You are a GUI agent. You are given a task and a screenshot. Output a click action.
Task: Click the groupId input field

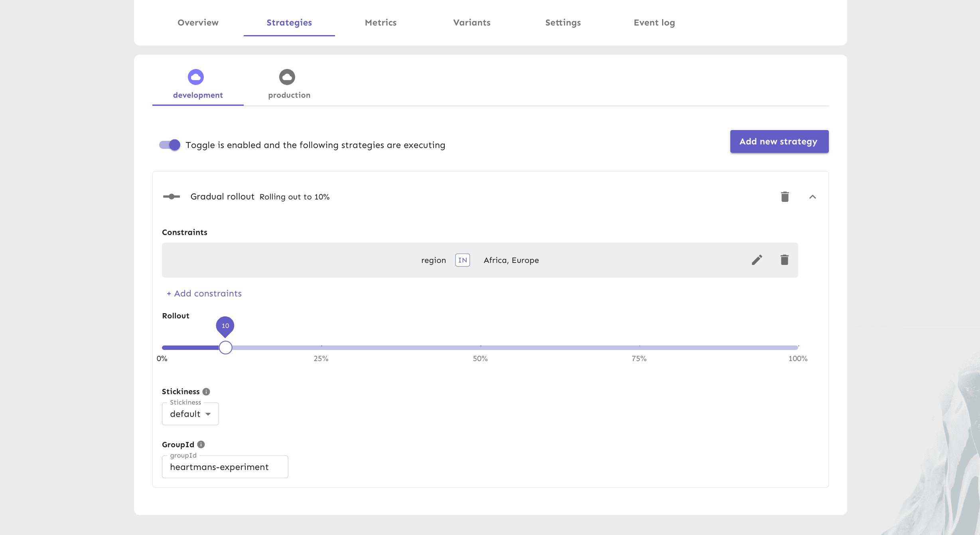pyautogui.click(x=225, y=467)
